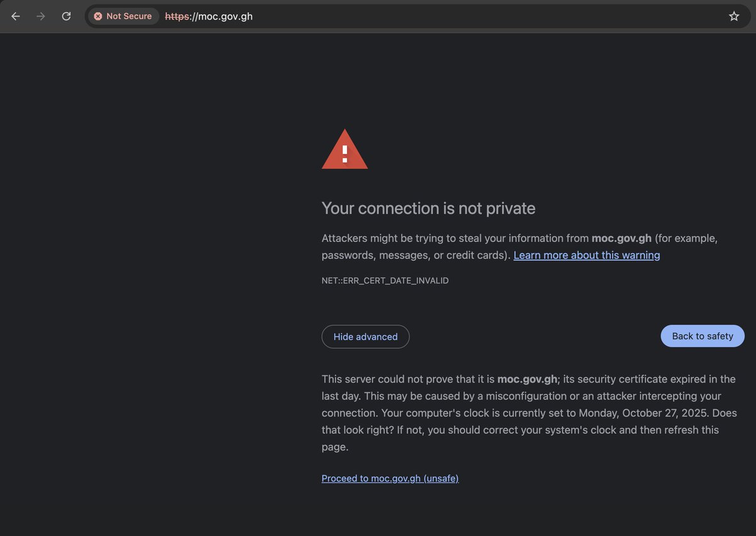Click the bold moc.gov.gh domain in the warning
756x536 pixels.
click(x=621, y=238)
